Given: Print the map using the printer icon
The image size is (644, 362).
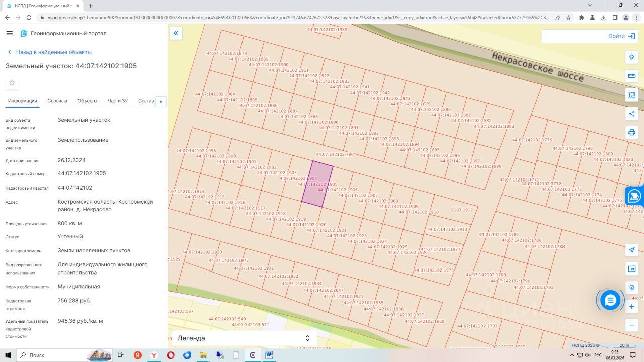Looking at the screenshot, I should coord(632,133).
